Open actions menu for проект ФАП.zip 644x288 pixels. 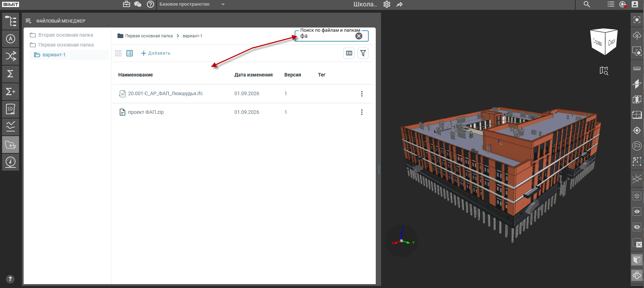pyautogui.click(x=362, y=112)
